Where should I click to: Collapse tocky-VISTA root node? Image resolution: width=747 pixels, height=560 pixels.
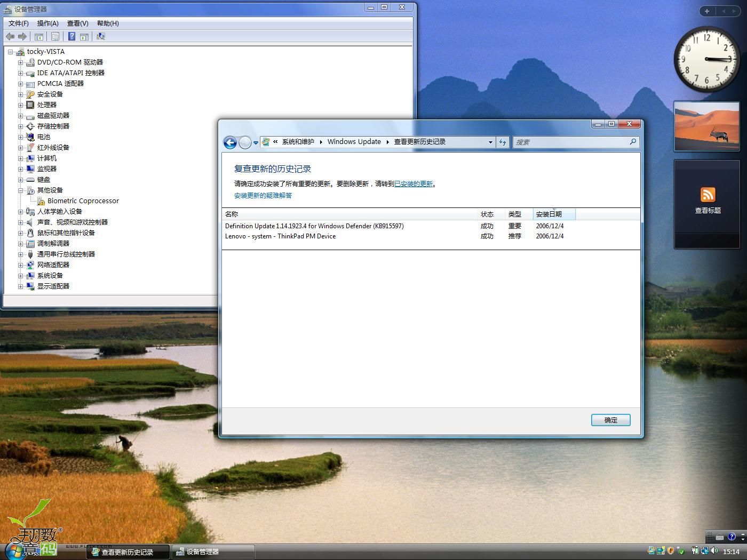coord(11,52)
